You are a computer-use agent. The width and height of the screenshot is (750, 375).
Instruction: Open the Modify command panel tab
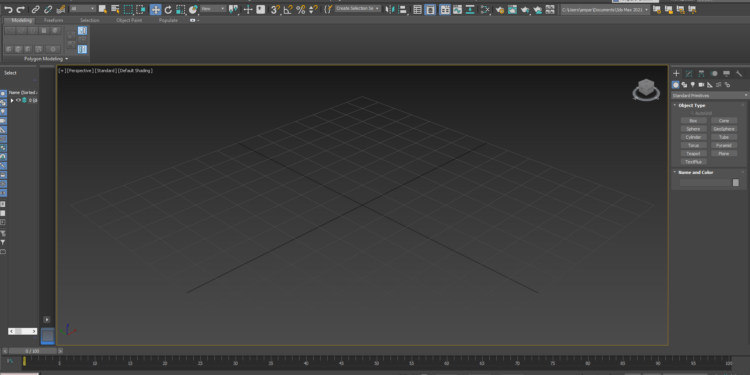(x=689, y=73)
